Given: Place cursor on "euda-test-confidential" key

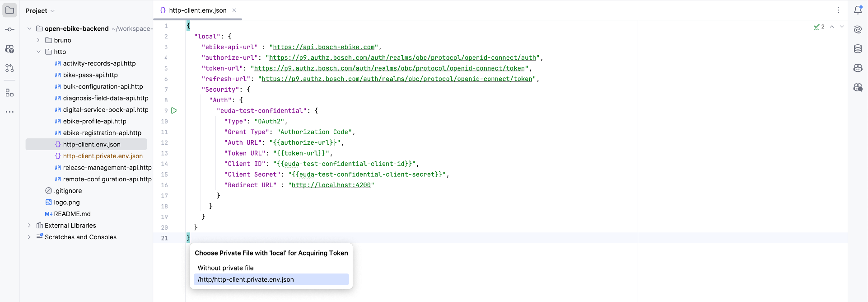Looking at the screenshot, I should pyautogui.click(x=261, y=111).
